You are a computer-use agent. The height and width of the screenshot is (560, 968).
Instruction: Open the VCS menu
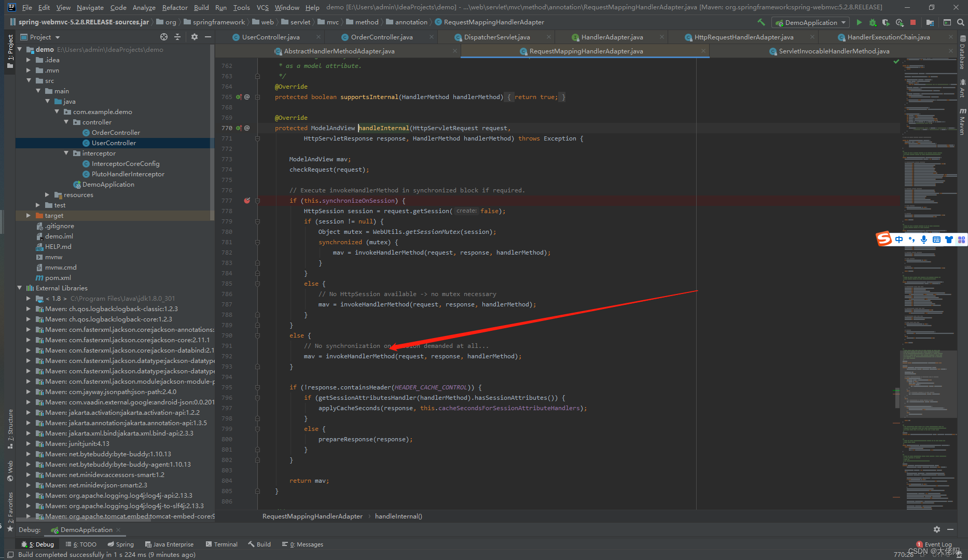tap(263, 7)
